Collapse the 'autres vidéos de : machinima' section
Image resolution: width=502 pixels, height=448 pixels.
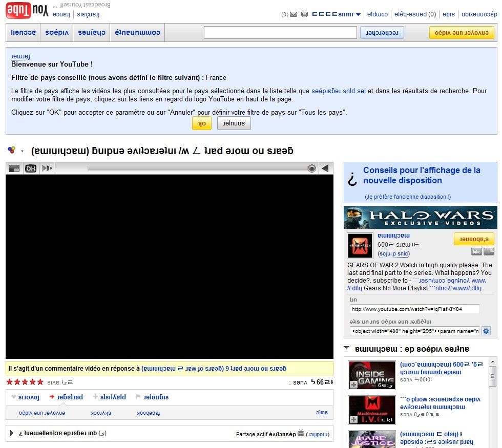pyautogui.click(x=346, y=348)
